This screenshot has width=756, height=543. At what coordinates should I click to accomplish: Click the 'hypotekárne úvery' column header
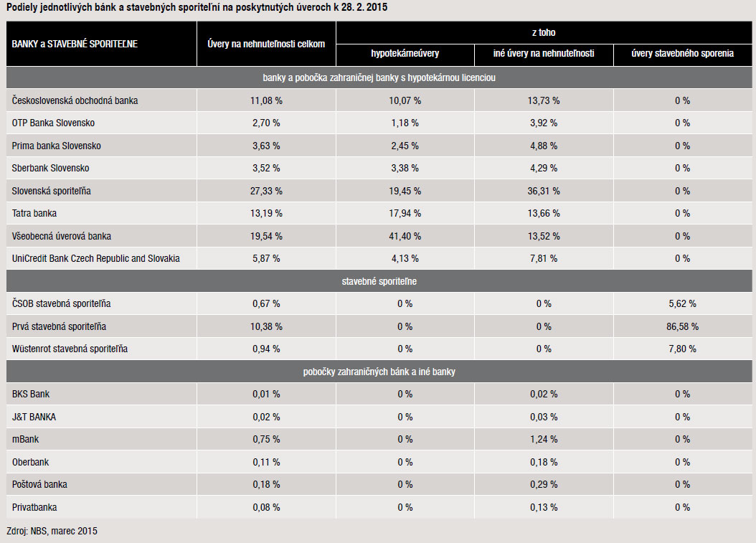click(405, 53)
